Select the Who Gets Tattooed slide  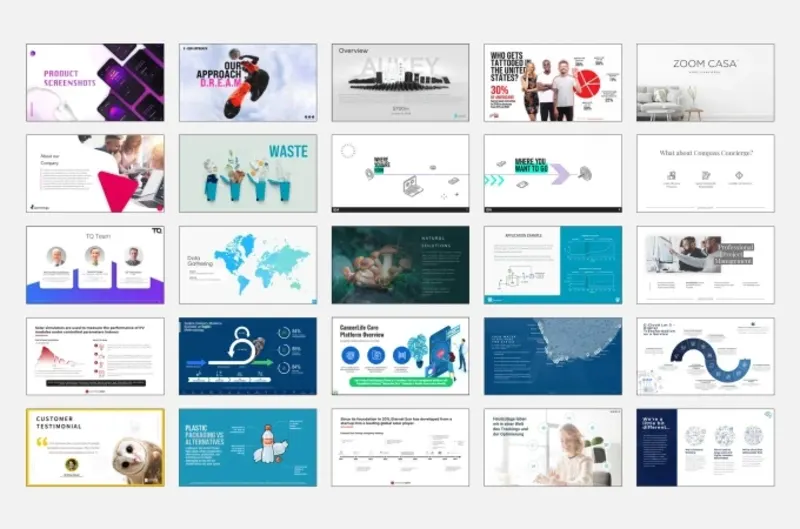click(553, 83)
